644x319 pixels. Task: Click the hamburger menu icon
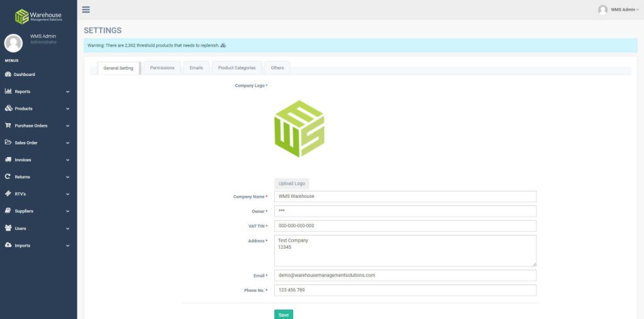coord(86,9)
